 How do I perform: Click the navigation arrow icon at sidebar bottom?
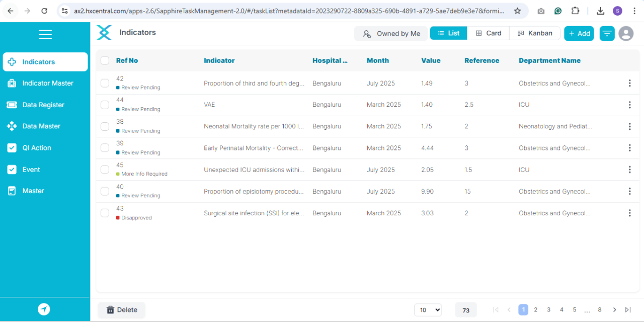[x=44, y=309]
